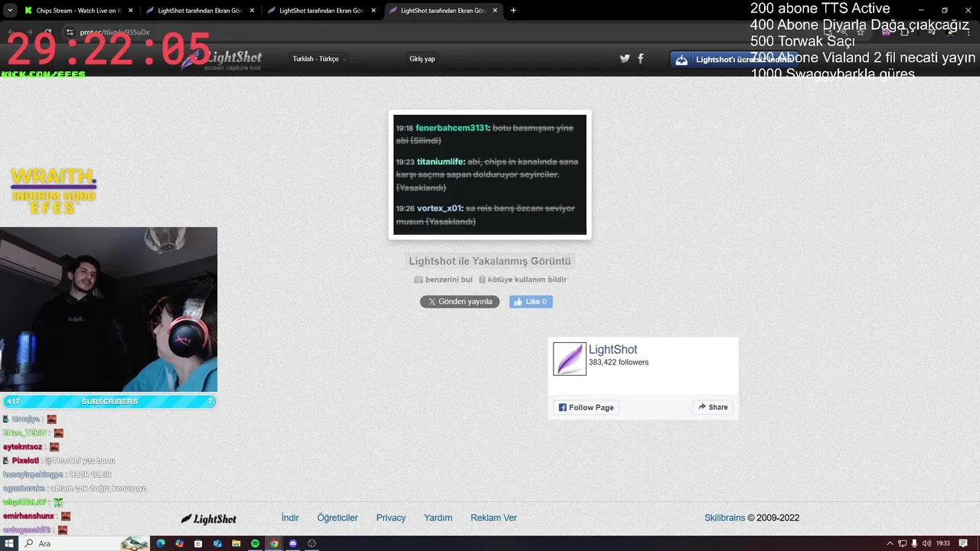This screenshot has width=980, height=551.
Task: Open File Explorer from the taskbar
Action: click(x=236, y=543)
